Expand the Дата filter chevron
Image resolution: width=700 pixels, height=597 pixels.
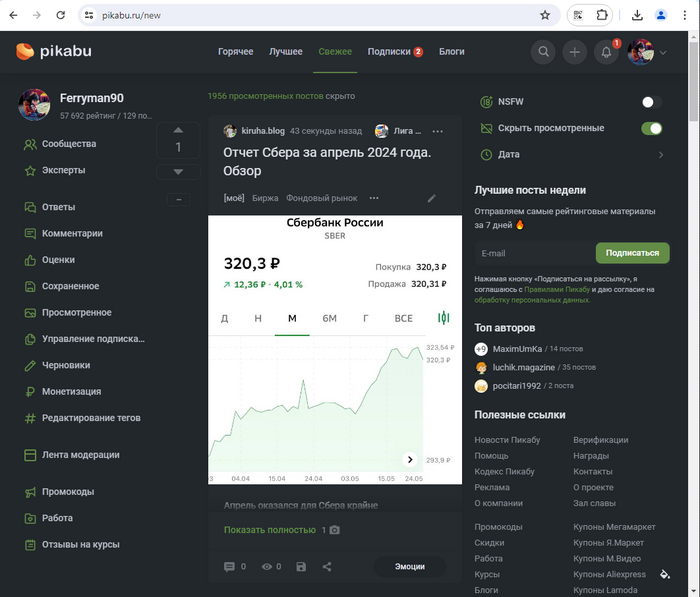tap(660, 155)
